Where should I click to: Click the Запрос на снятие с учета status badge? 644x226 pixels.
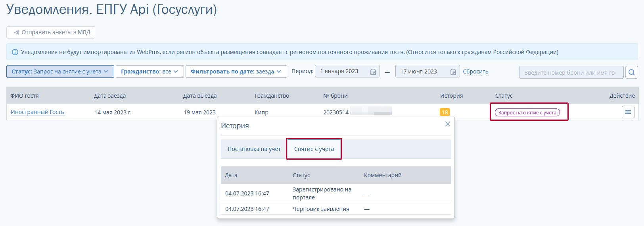527,112
